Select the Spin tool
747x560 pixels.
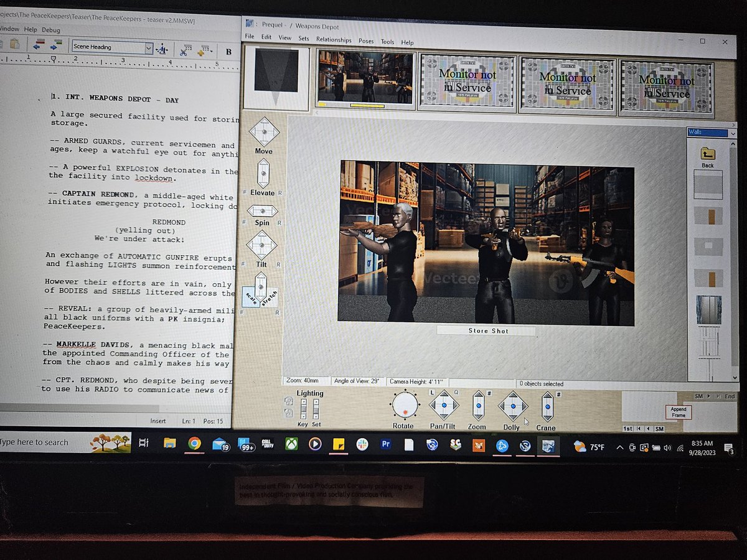point(262,210)
